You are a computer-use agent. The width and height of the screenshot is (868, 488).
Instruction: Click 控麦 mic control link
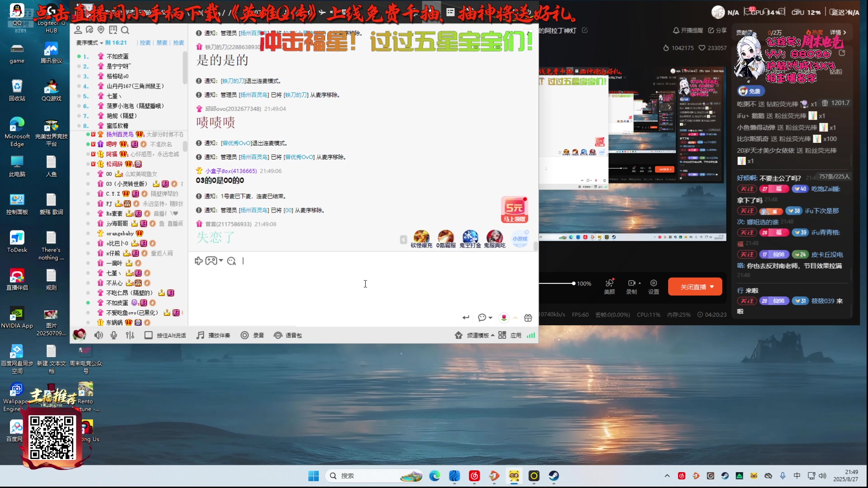(145, 42)
